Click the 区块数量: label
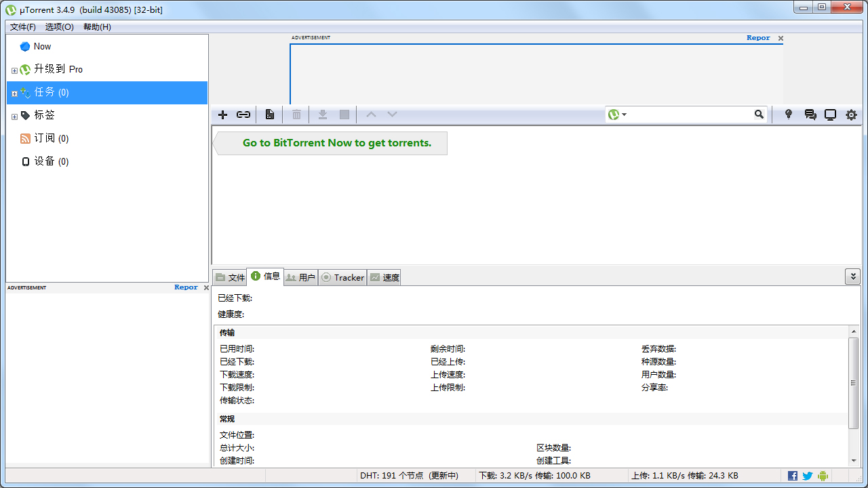868x488 pixels. pyautogui.click(x=553, y=448)
